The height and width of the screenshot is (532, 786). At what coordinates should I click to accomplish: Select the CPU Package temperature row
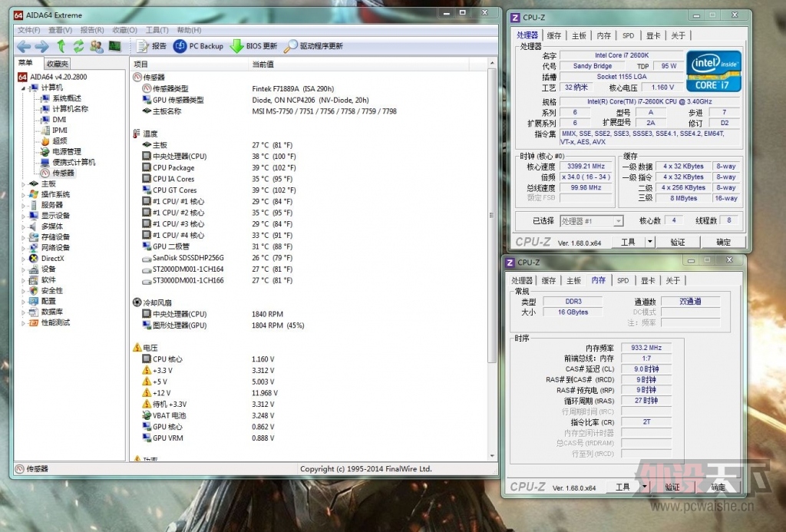click(x=309, y=167)
